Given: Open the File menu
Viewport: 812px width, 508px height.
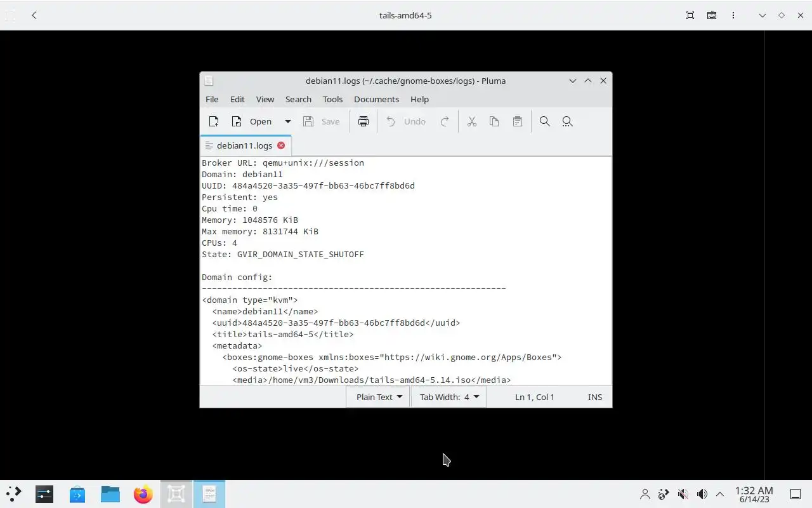Looking at the screenshot, I should [212, 99].
